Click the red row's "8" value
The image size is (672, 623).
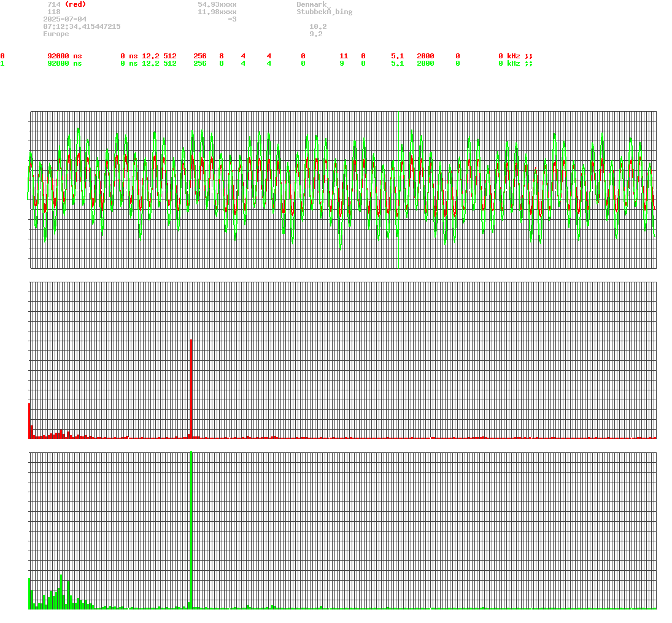click(x=222, y=56)
